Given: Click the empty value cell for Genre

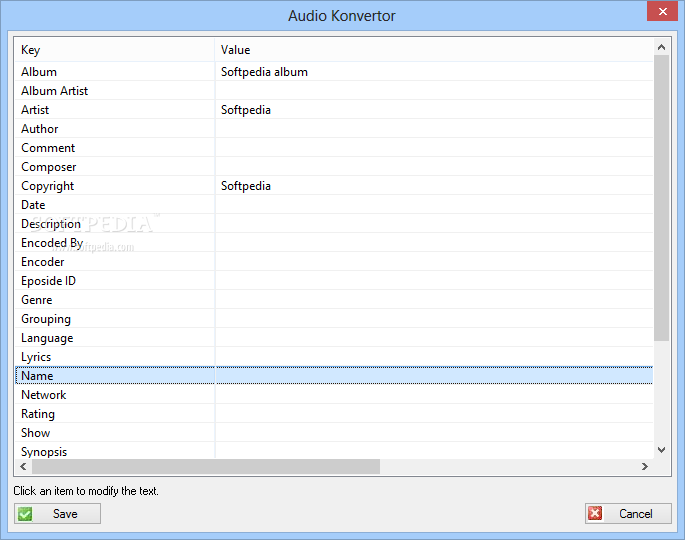Looking at the screenshot, I should click(434, 300).
